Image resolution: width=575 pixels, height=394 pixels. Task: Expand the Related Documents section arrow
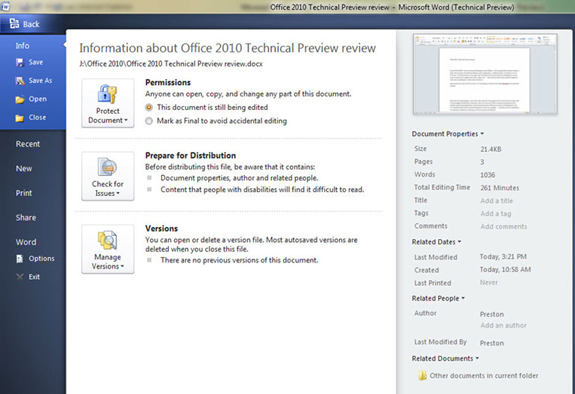pyautogui.click(x=477, y=358)
